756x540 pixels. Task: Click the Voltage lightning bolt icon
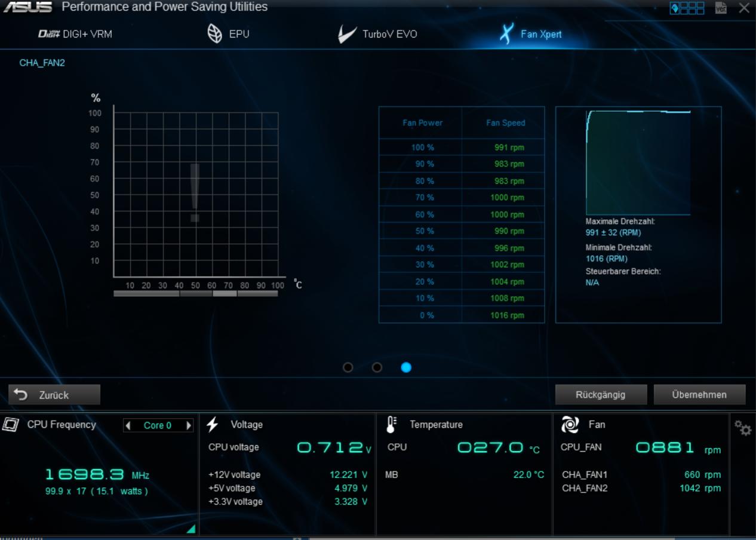click(213, 424)
